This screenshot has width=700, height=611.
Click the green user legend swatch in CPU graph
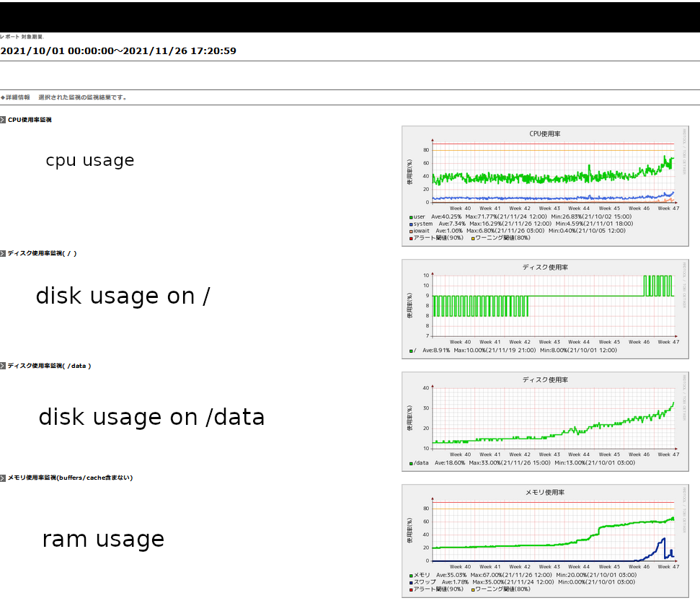(411, 217)
